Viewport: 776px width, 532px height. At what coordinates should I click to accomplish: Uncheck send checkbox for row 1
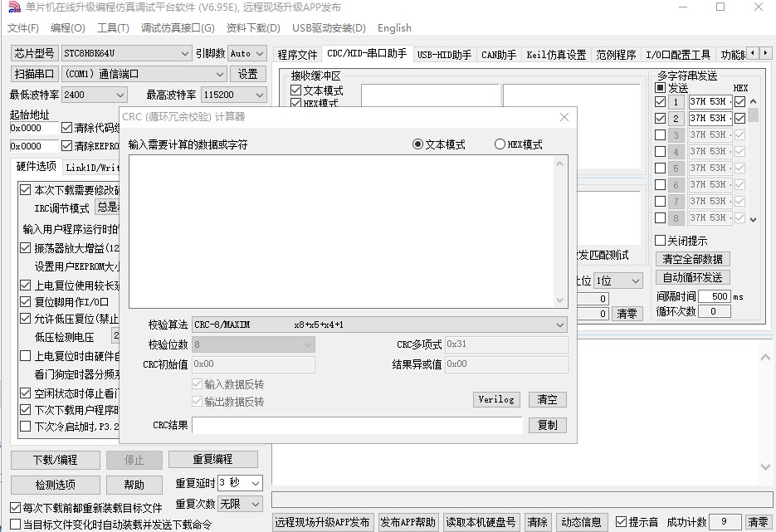click(x=660, y=101)
